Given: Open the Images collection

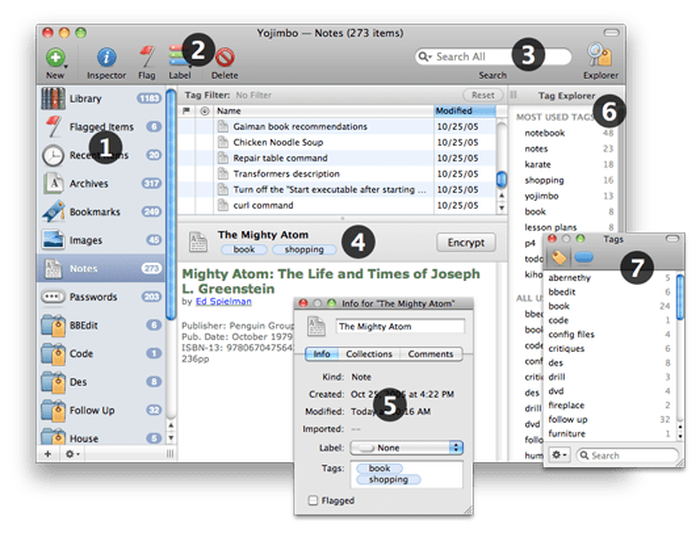Looking at the screenshot, I should [x=101, y=240].
